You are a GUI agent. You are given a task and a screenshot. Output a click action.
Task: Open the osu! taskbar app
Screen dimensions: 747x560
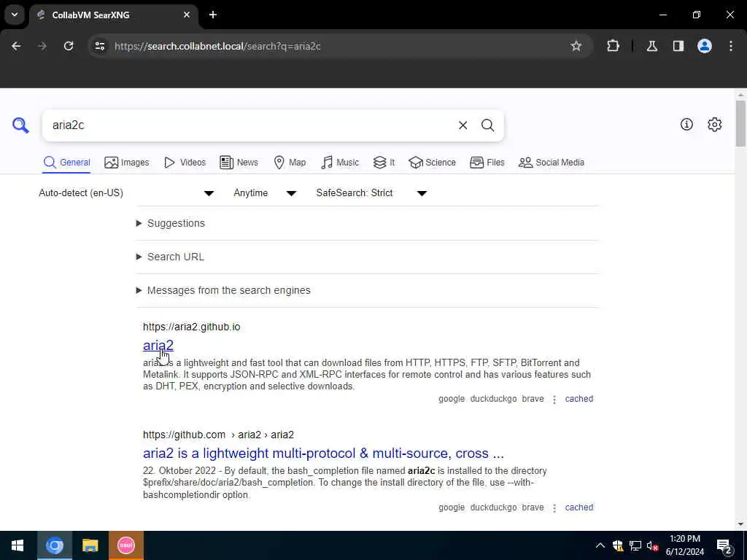pyautogui.click(x=125, y=545)
